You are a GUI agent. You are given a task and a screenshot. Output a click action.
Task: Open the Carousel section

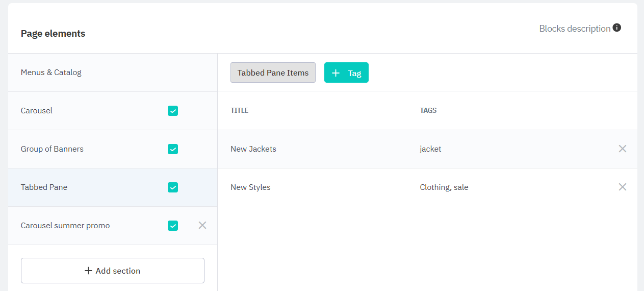[x=37, y=111]
